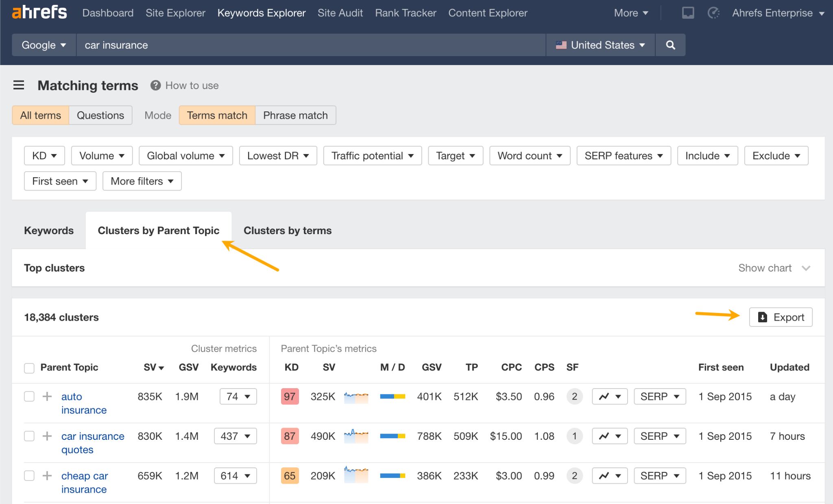Open the Lowest DR filter dropdown
This screenshot has width=833, height=504.
278,156
